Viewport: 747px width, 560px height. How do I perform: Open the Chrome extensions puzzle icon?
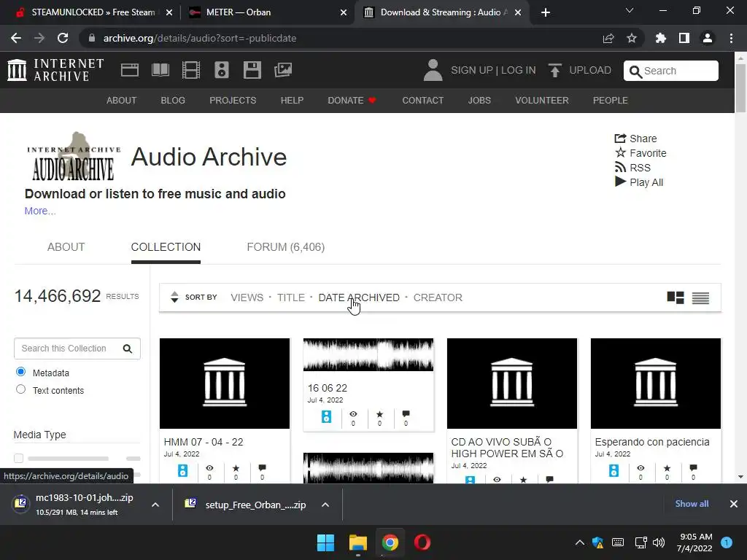pyautogui.click(x=660, y=38)
